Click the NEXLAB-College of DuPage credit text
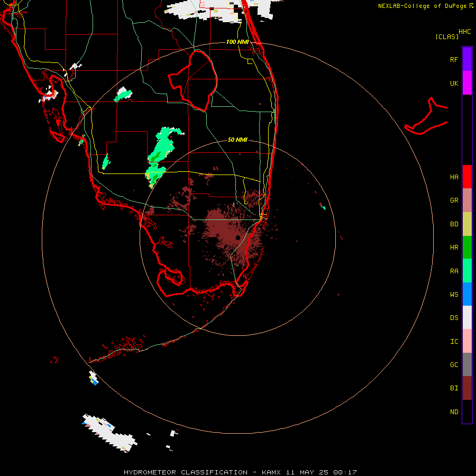 pos(423,6)
